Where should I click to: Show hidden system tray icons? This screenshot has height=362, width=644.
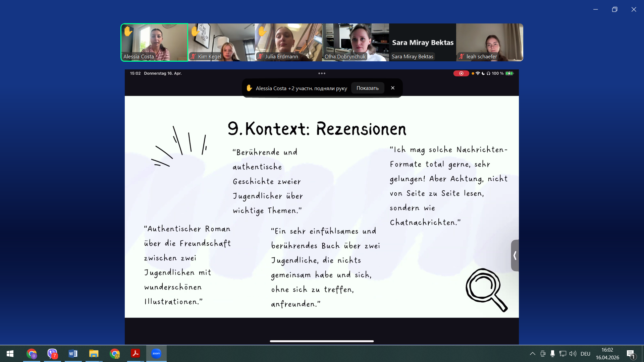click(x=532, y=354)
